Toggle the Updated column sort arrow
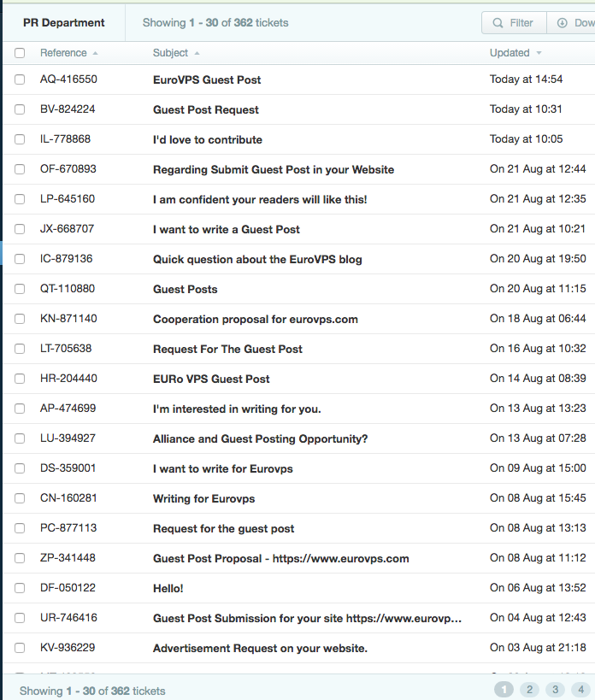Screen dimensions: 595x700 click(x=539, y=53)
